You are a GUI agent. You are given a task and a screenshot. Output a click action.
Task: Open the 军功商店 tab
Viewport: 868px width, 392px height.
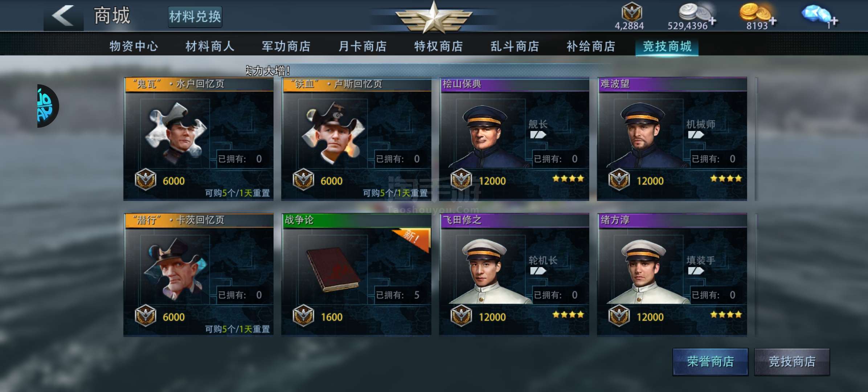tap(286, 46)
